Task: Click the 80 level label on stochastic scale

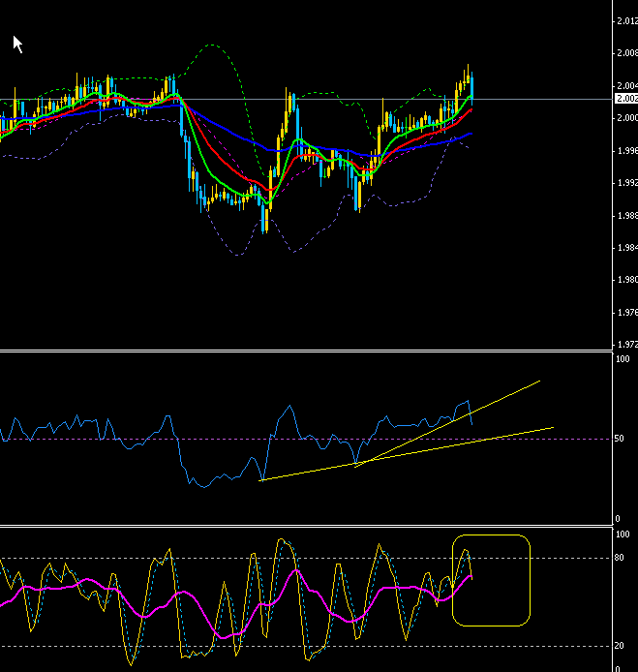Action: point(621,558)
